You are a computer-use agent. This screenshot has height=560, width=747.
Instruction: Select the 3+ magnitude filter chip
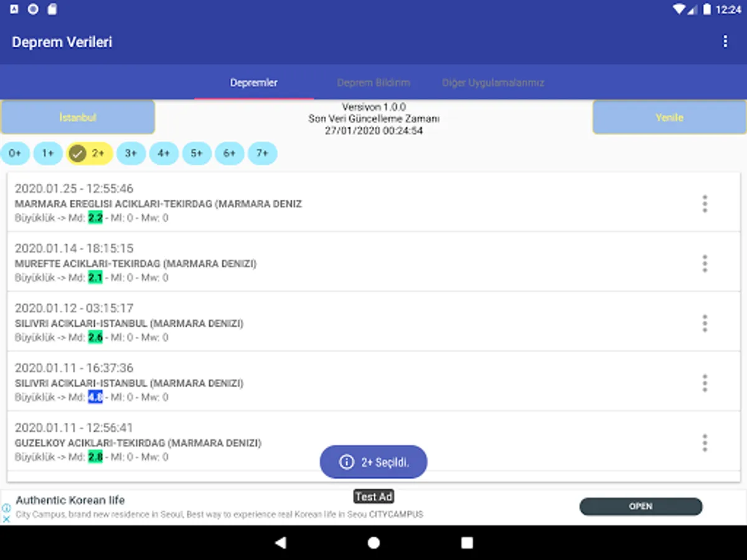(x=131, y=153)
